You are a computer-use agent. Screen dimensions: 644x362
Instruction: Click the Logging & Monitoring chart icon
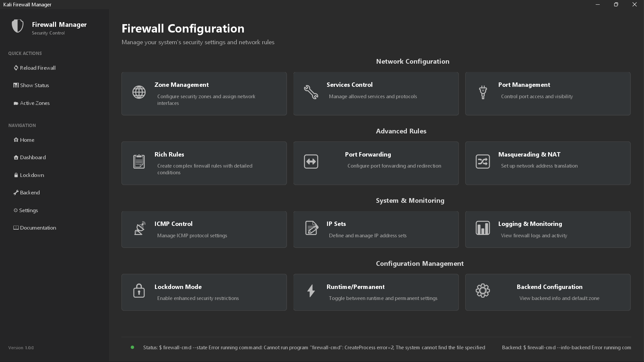483,228
